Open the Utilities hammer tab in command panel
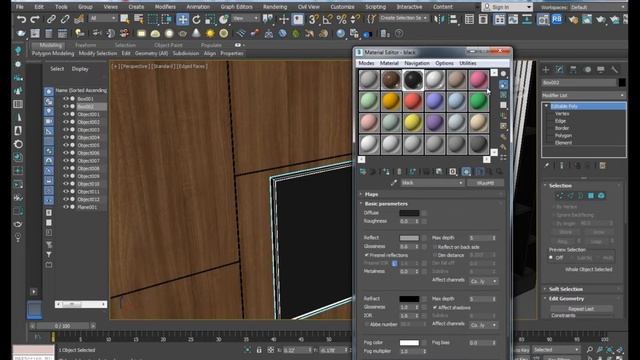640x360 pixels. point(614,70)
